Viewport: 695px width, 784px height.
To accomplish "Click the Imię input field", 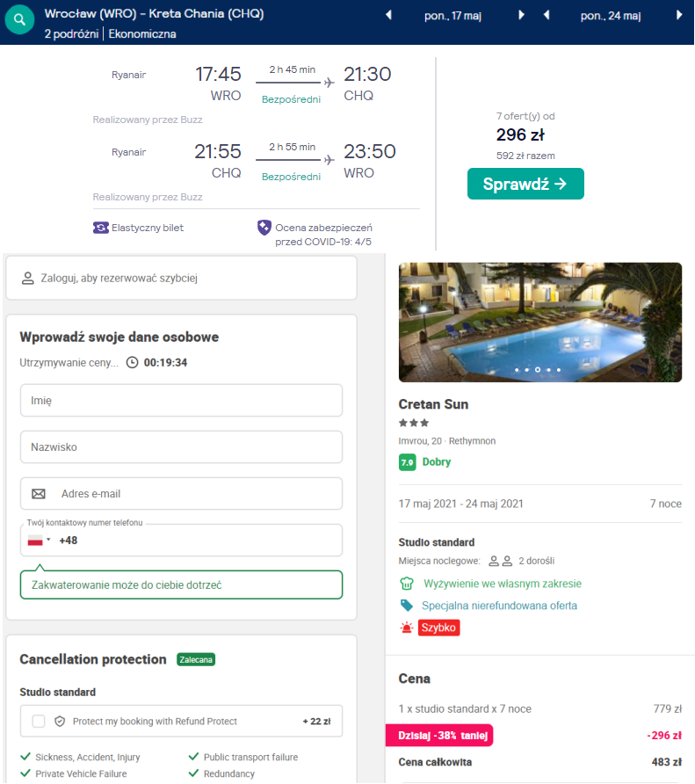I will pyautogui.click(x=181, y=400).
